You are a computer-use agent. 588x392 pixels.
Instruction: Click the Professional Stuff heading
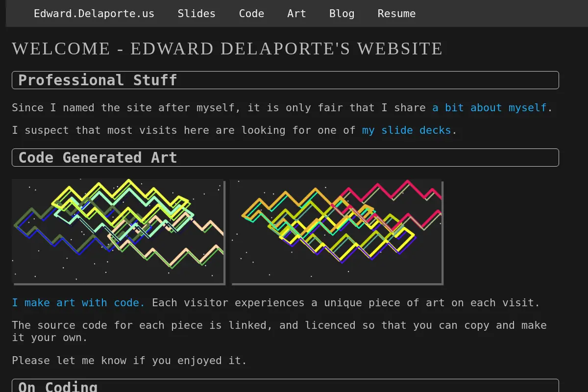pyautogui.click(x=285, y=80)
